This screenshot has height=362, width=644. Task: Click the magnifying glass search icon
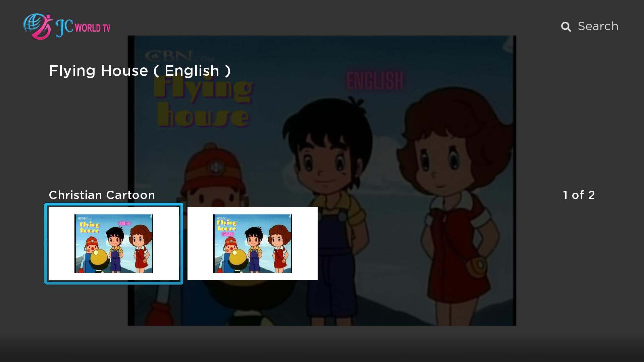566,27
